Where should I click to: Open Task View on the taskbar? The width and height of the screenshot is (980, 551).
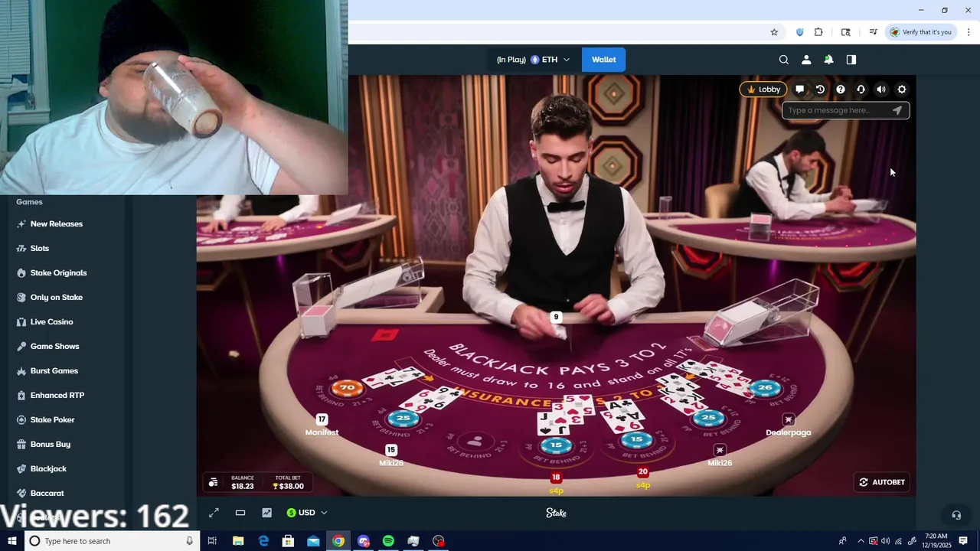[212, 541]
